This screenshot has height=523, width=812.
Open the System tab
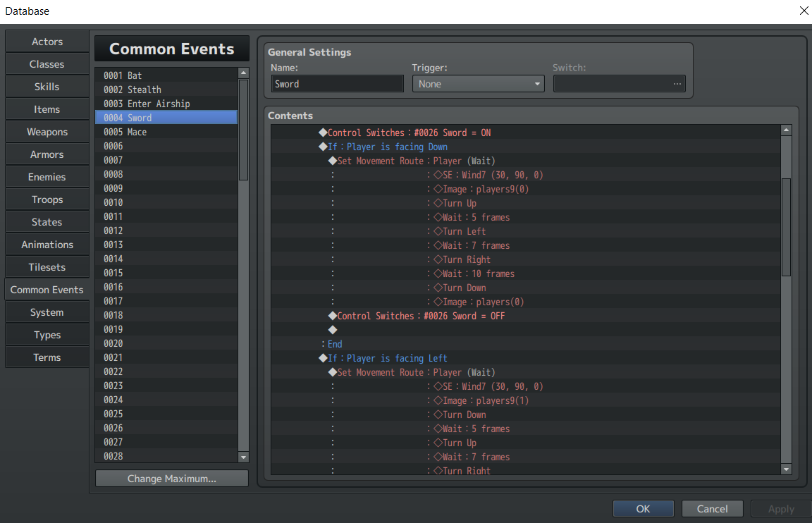[47, 312]
